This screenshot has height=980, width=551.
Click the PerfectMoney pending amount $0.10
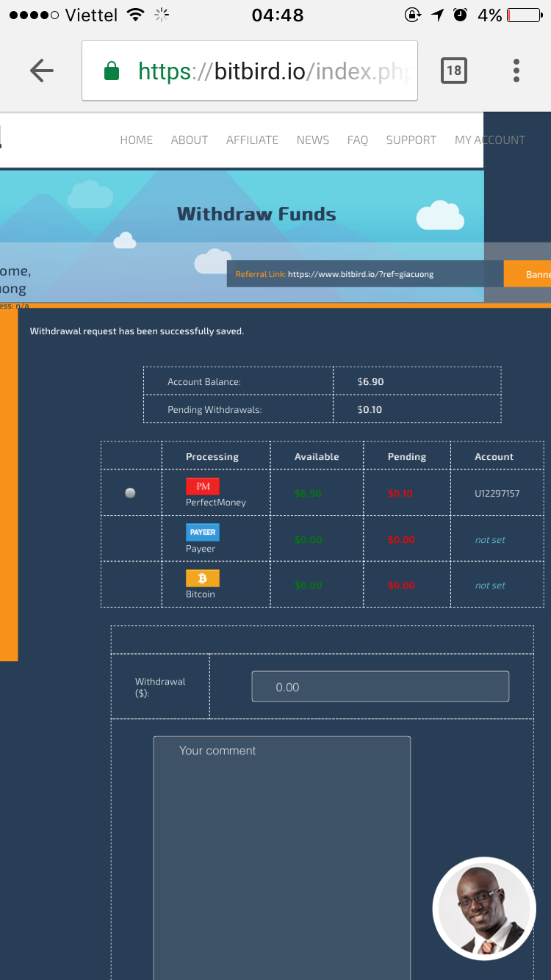(400, 494)
